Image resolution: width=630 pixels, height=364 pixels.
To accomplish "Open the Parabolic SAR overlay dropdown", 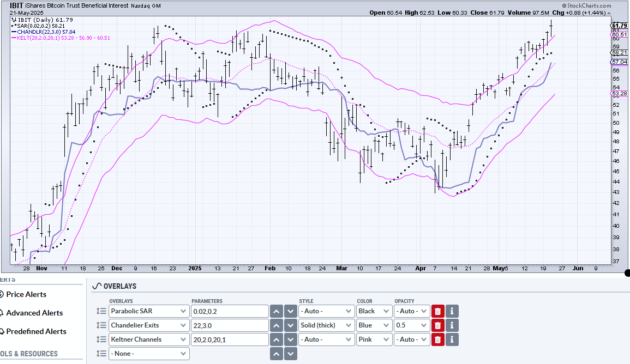I will (x=149, y=311).
